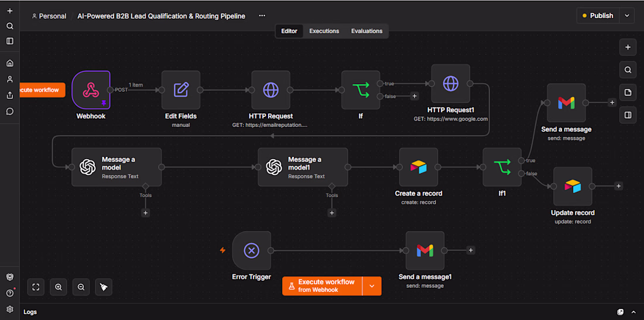Image resolution: width=644 pixels, height=320 pixels.
Task: Open the Error Trigger node
Action: [251, 250]
